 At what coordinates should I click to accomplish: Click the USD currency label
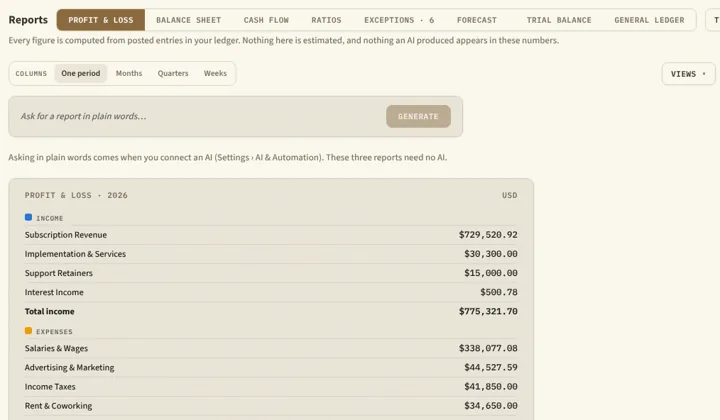[x=509, y=195]
